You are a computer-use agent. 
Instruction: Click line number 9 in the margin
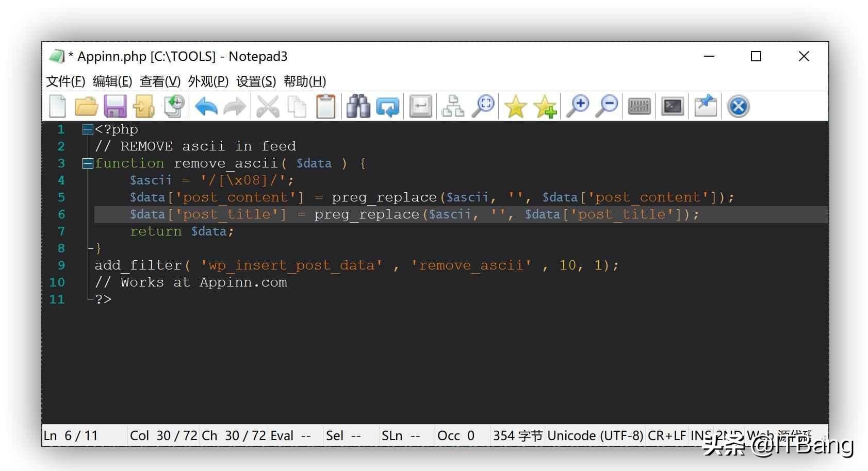coord(61,265)
